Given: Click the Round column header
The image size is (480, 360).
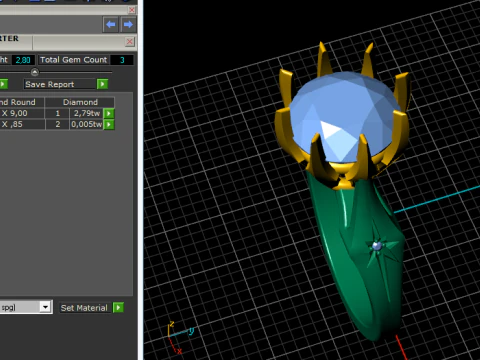Looking at the screenshot, I should click(22, 102).
